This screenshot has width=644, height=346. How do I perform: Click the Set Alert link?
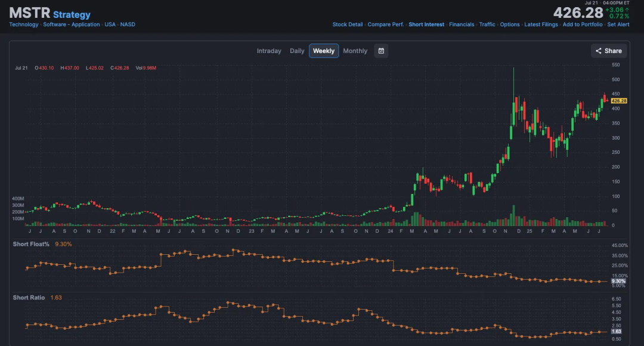click(618, 24)
